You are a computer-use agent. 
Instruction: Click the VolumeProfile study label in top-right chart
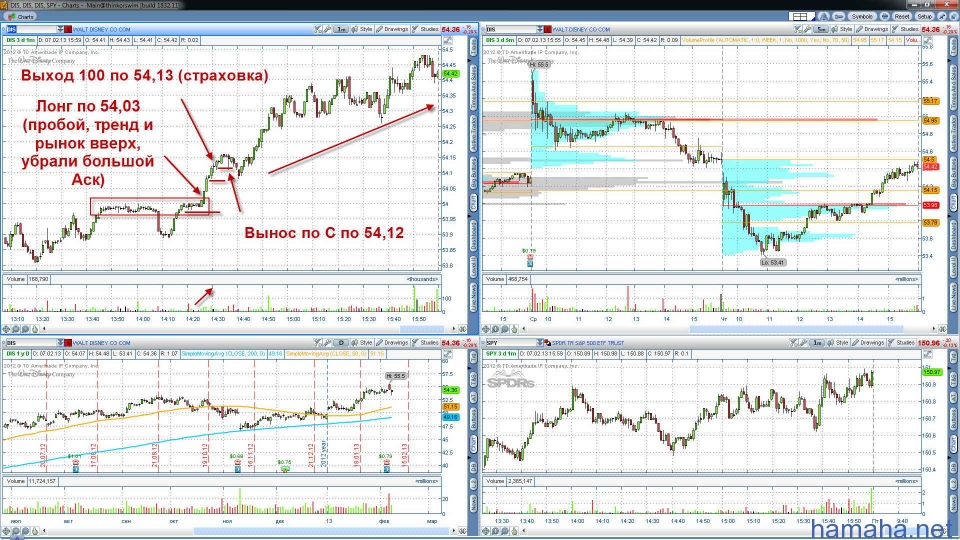pos(766,40)
